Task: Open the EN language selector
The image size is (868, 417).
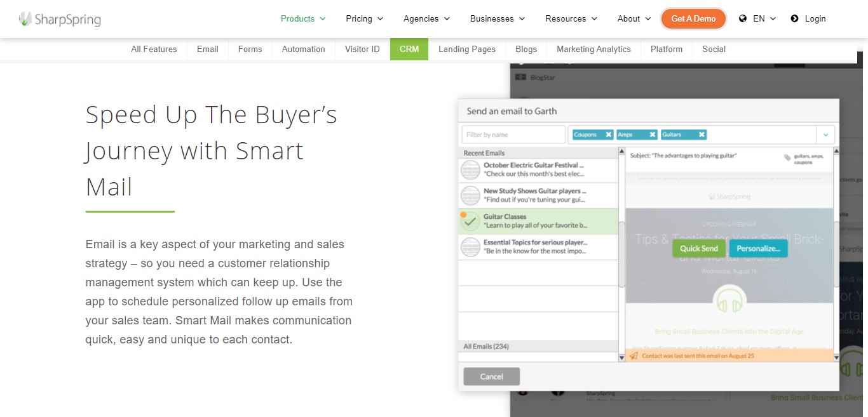Action: (757, 18)
